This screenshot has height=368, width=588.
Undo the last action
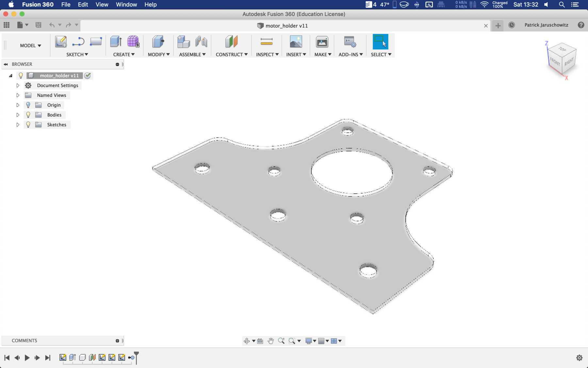point(52,25)
